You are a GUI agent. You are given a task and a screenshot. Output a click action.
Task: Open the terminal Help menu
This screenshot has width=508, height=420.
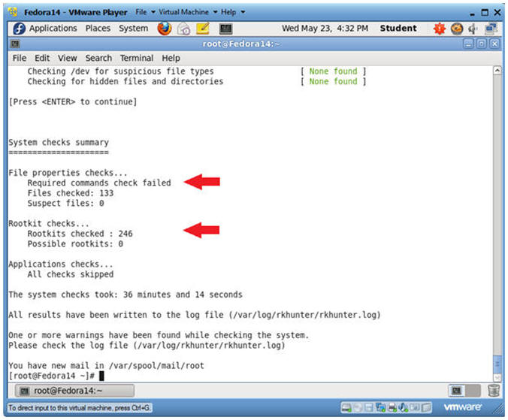pos(171,59)
